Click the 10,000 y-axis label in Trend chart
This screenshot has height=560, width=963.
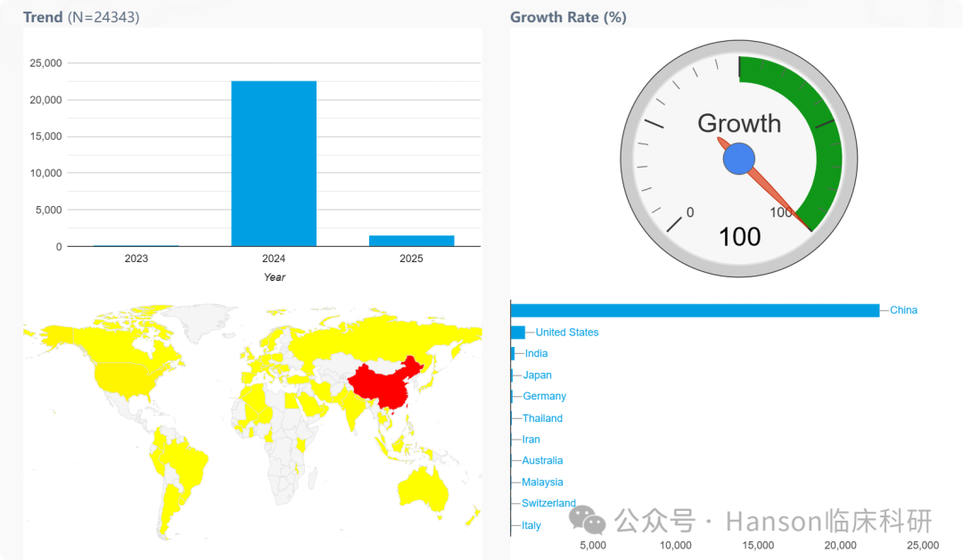tap(46, 173)
